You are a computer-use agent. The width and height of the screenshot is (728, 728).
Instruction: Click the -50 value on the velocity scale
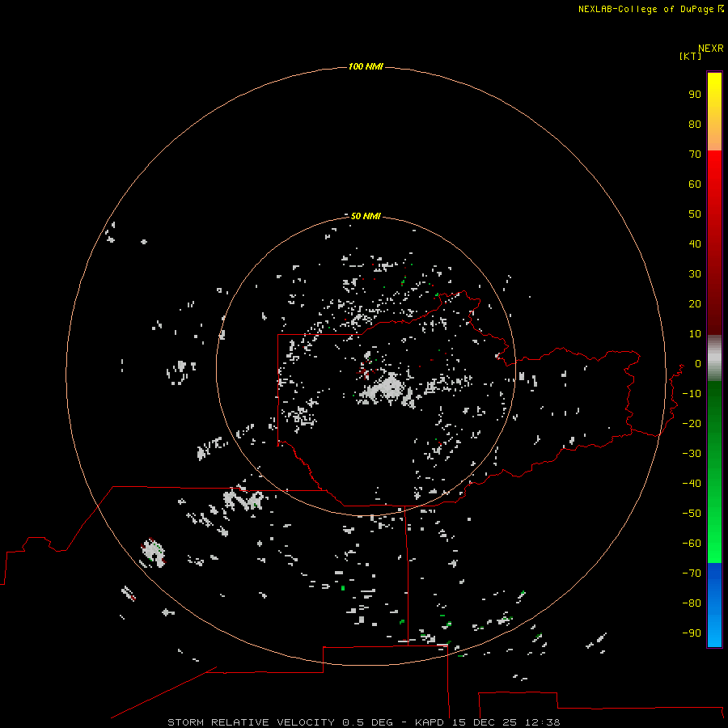692,513
